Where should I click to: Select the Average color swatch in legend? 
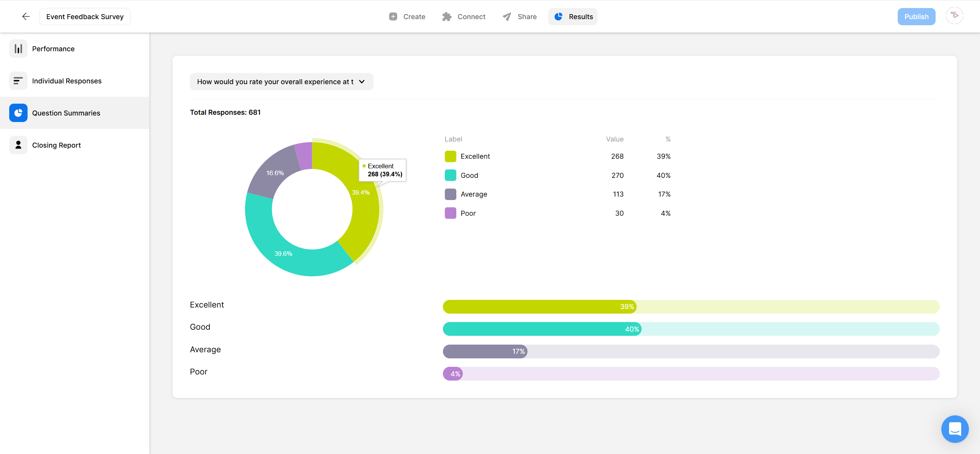pyautogui.click(x=450, y=194)
